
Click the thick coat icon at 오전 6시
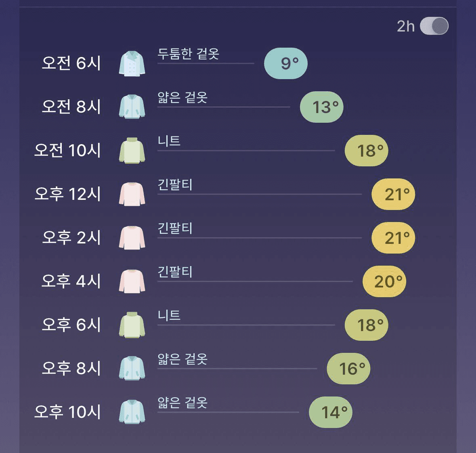(x=132, y=63)
